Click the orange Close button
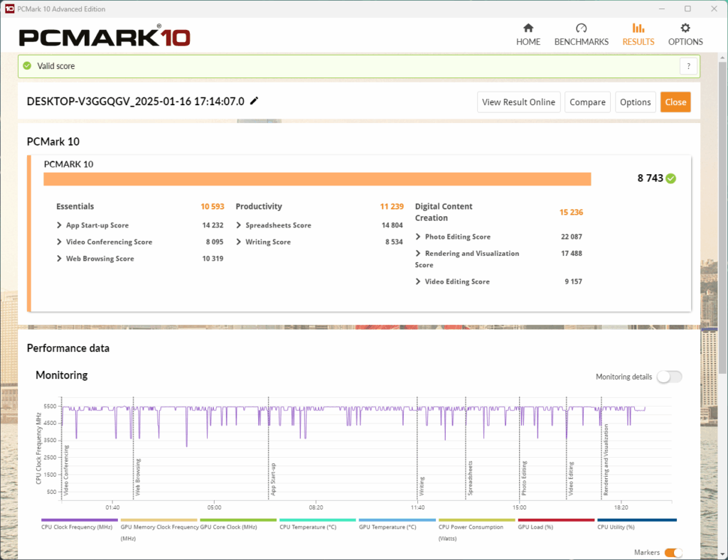 (x=675, y=102)
